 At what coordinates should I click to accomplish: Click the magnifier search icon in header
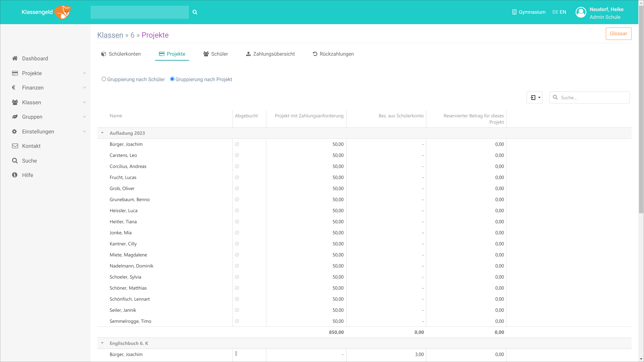pyautogui.click(x=195, y=12)
